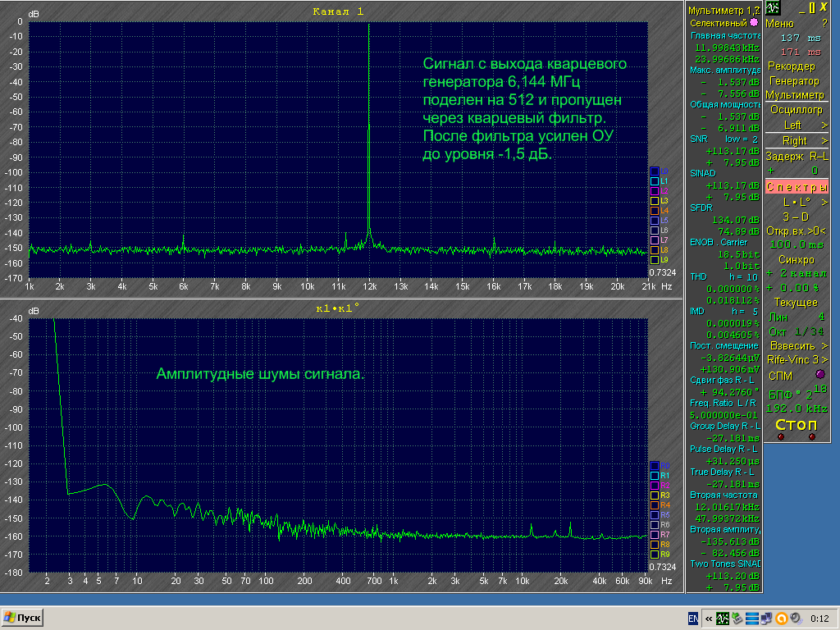Toggle the R3 trace checkbox
The height and width of the screenshot is (630, 840).
pos(654,495)
